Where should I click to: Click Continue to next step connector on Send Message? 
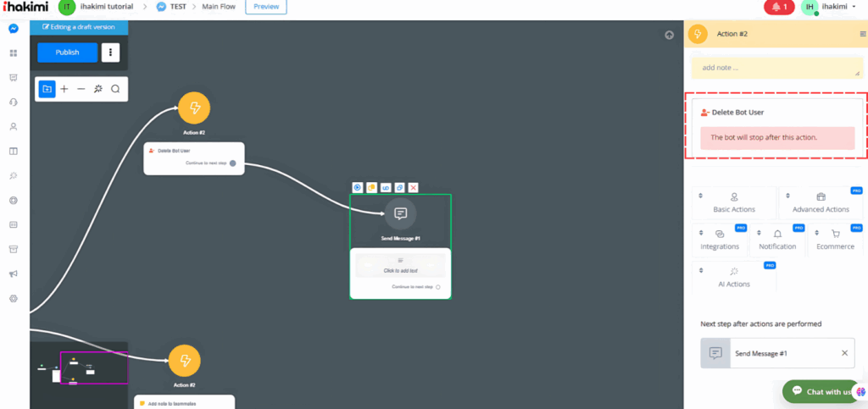pos(439,287)
